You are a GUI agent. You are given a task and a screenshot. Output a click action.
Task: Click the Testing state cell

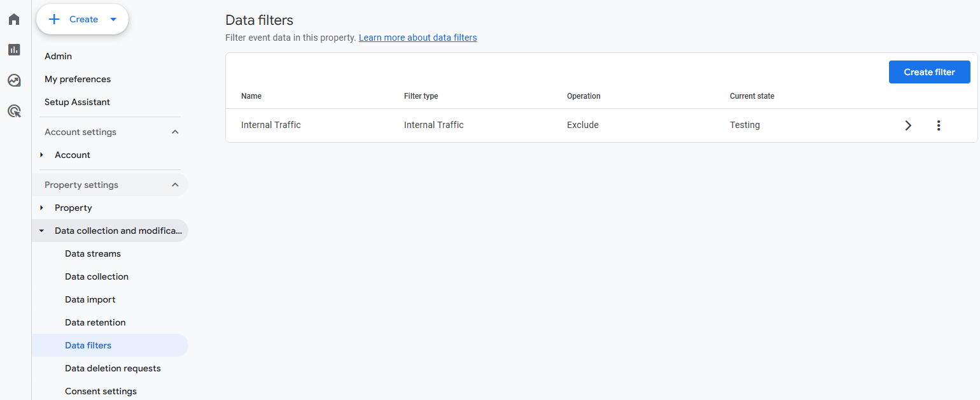[745, 125]
